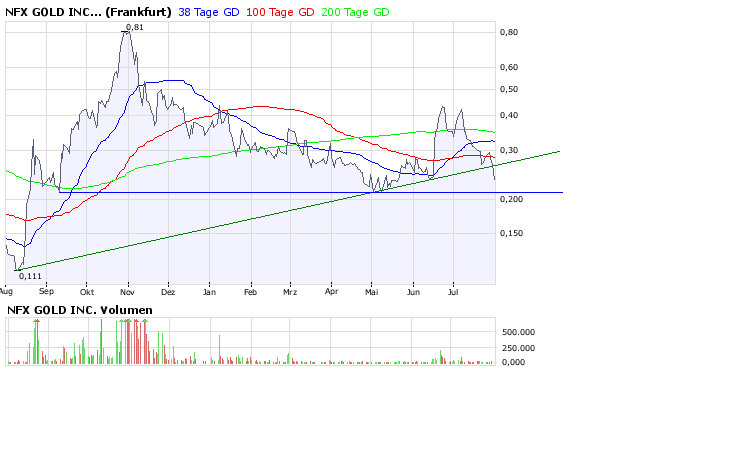Click the 250.000 volume axis label
Image resolution: width=738 pixels, height=475 pixels.
519,348
